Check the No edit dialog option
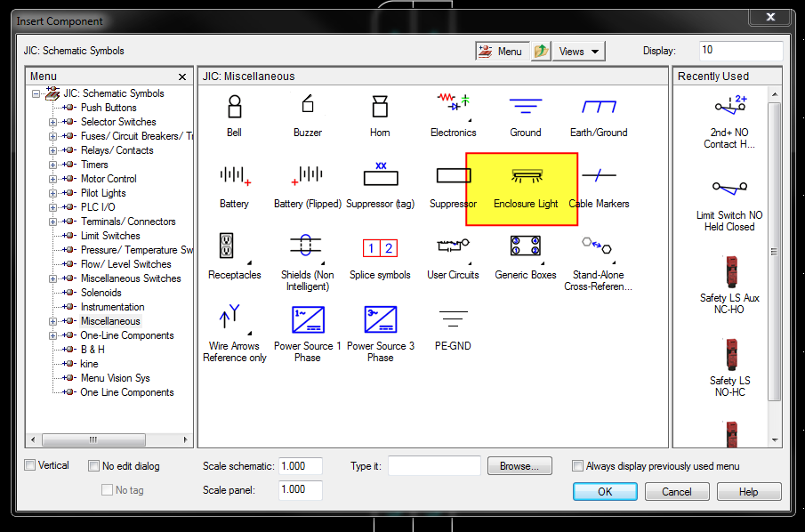805x532 pixels. pos(93,466)
